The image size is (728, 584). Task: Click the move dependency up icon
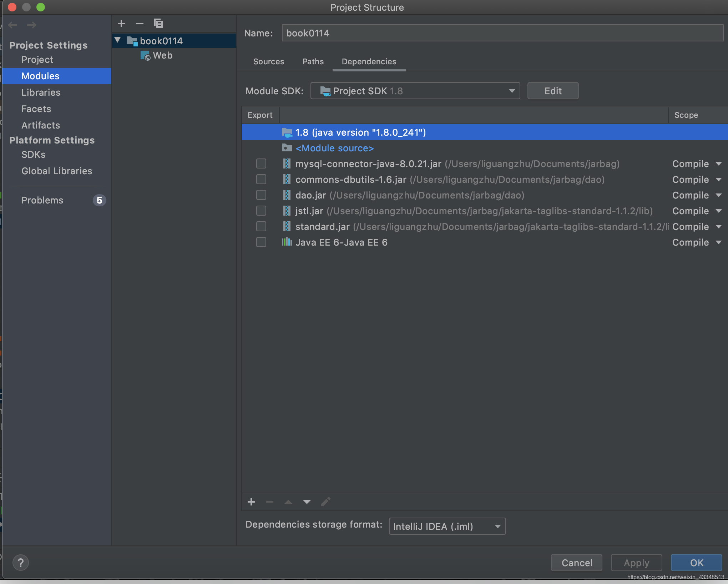[x=288, y=501]
